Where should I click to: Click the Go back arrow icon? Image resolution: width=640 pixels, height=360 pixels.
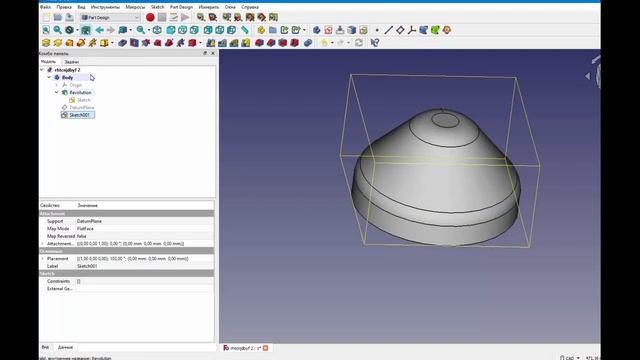tap(99, 30)
